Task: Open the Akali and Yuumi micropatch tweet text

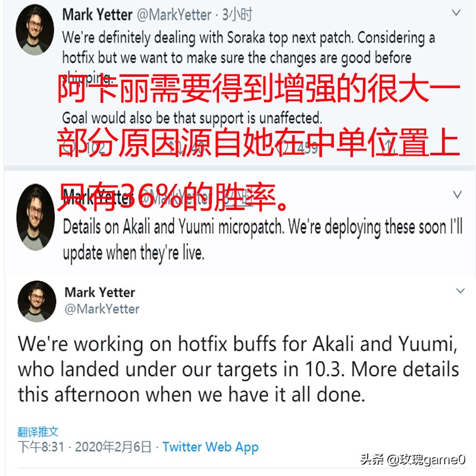Action: (x=262, y=240)
